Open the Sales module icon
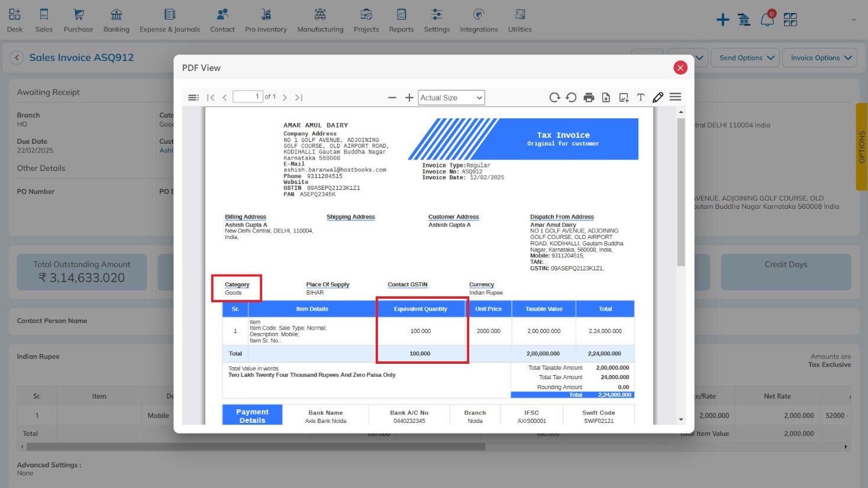 [44, 20]
